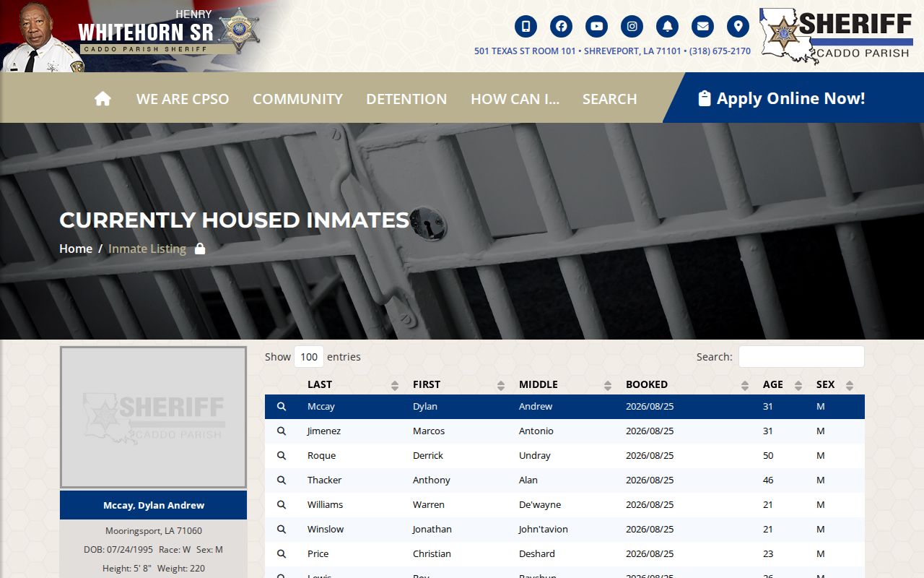This screenshot has height=578, width=924.
Task: Open the SEARCH menu item
Action: (610, 99)
